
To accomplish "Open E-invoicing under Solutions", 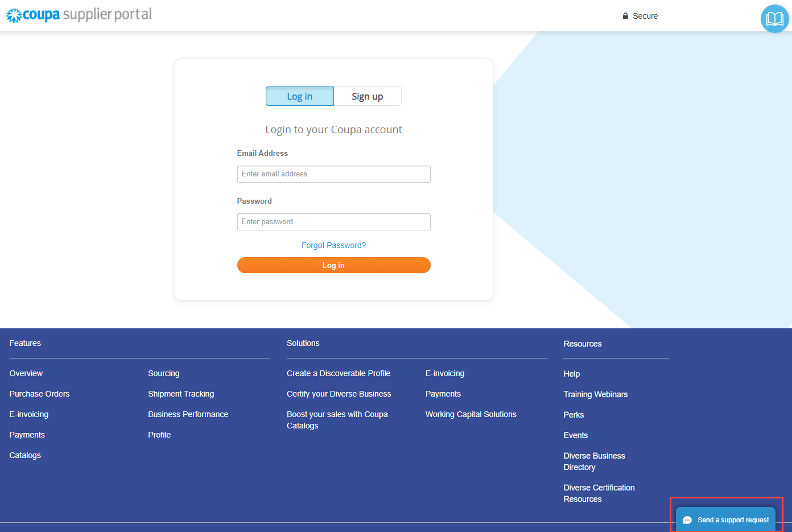I will [x=445, y=373].
